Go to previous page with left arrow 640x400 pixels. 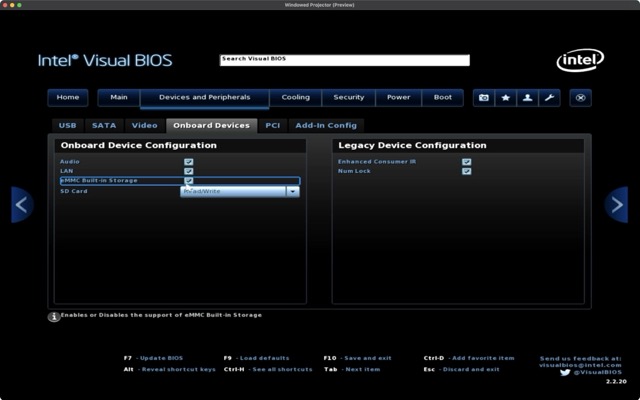(x=22, y=205)
